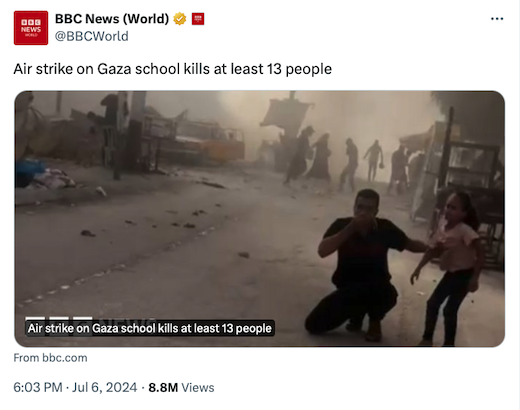The width and height of the screenshot is (520, 410).
Task: Open the three-dot more options menu
Action: point(497,19)
